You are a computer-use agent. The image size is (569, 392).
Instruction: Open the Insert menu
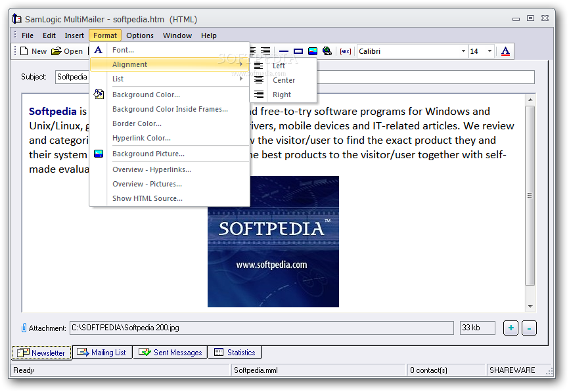click(74, 35)
